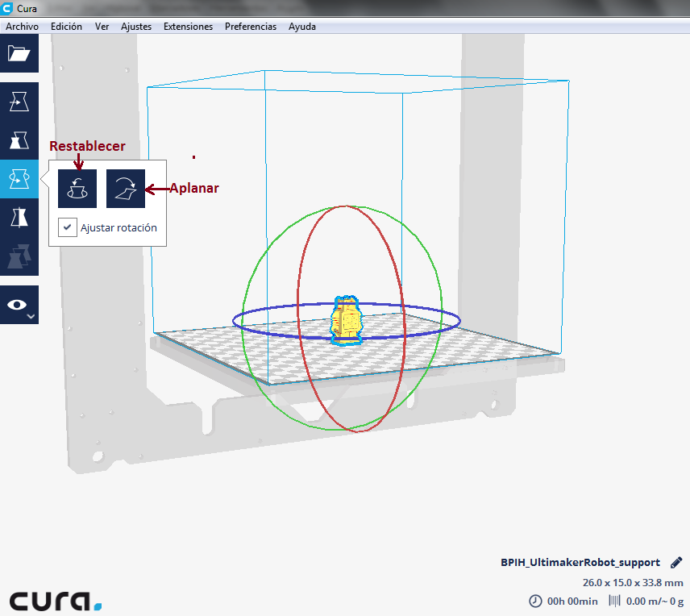The height and width of the screenshot is (616, 690).
Task: Open file using the folder icon
Action: click(19, 54)
